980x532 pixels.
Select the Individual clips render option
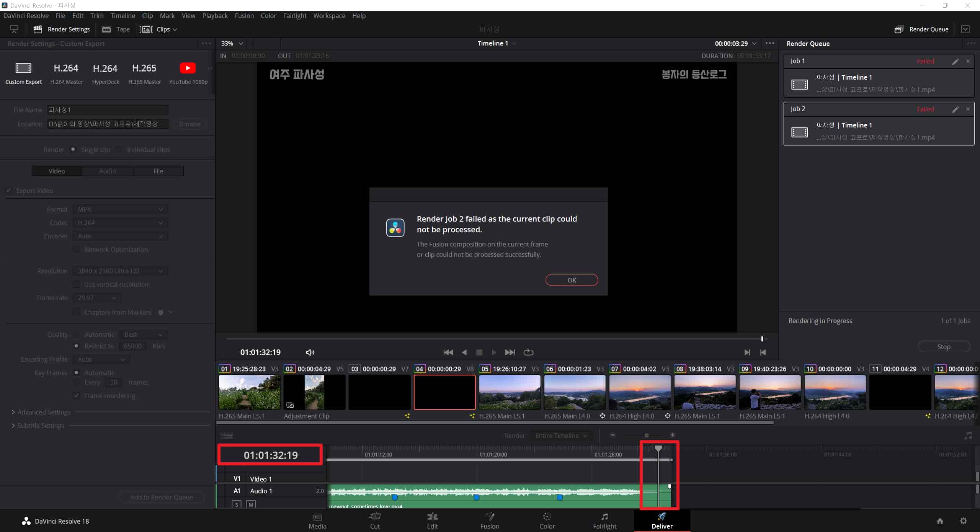[x=119, y=150]
